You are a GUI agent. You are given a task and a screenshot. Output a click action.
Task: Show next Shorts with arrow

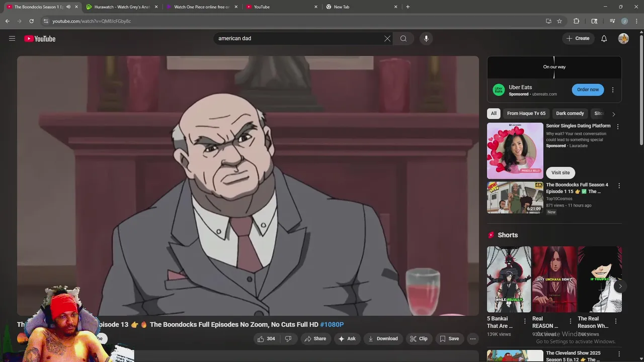pos(620,286)
